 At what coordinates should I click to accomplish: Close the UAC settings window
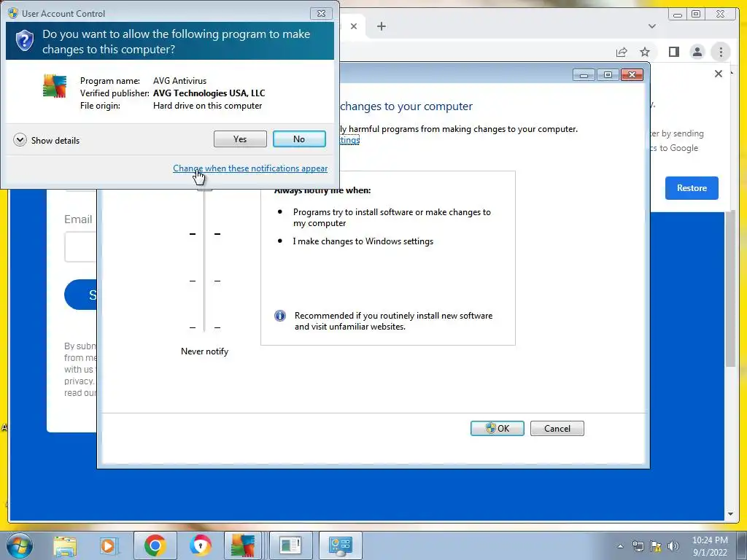pos(632,75)
